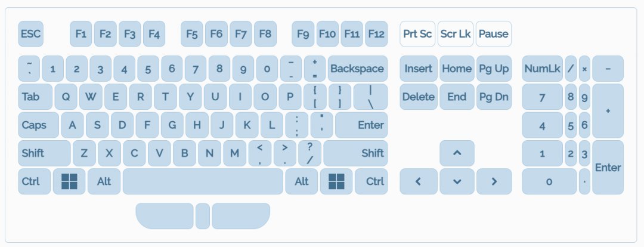This screenshot has height=247, width=644.
Task: Click the main Enter key
Action: tap(361, 125)
